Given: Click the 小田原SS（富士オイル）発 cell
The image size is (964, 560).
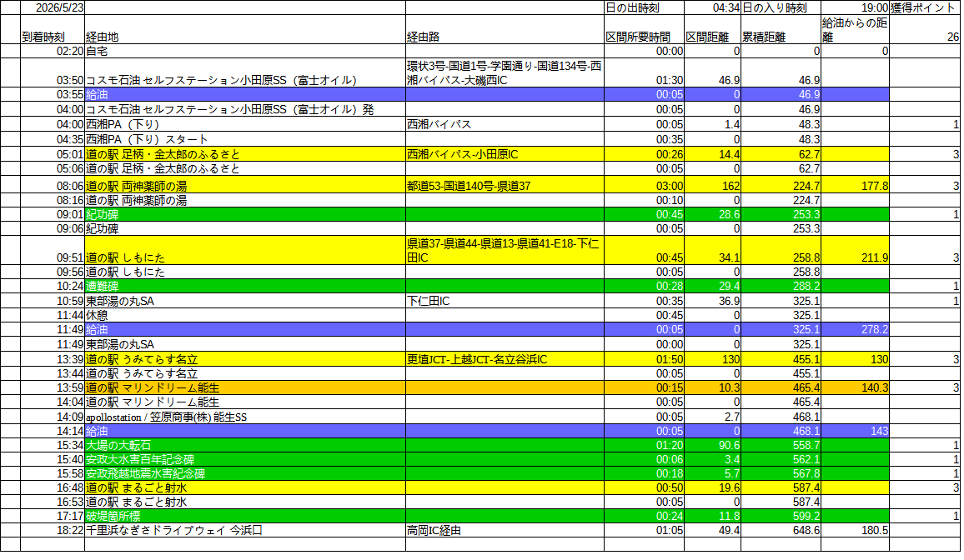Looking at the screenshot, I should (244, 109).
